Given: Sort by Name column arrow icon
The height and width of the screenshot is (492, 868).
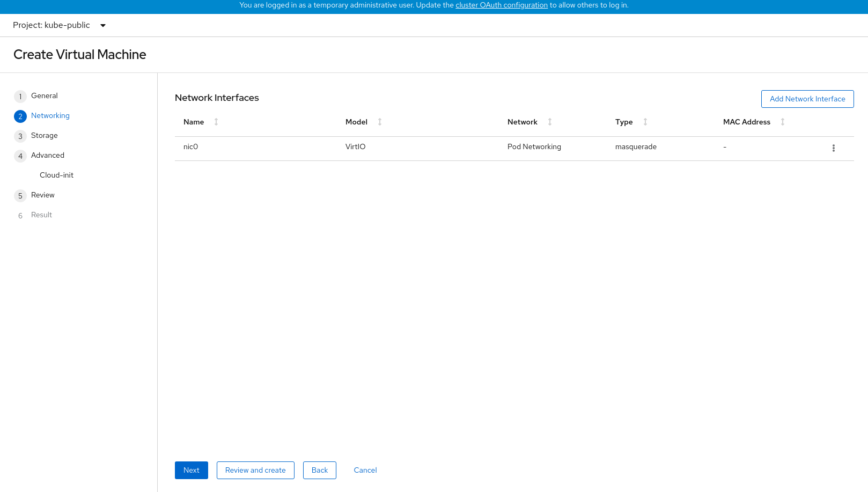Looking at the screenshot, I should click(x=216, y=122).
